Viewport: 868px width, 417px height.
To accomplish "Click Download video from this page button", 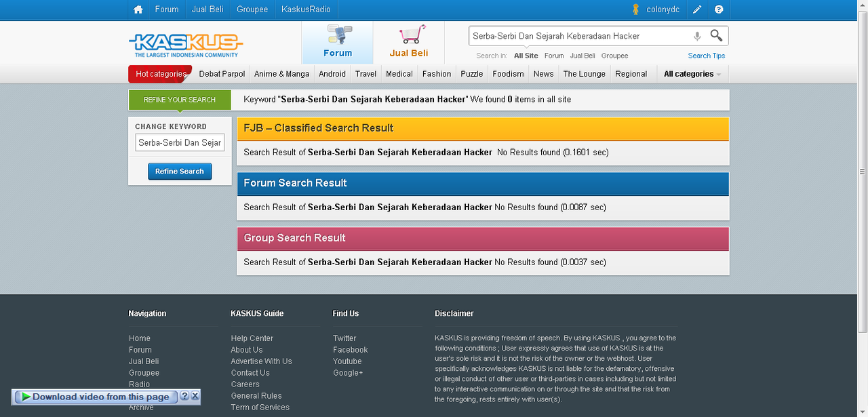I will [96, 397].
